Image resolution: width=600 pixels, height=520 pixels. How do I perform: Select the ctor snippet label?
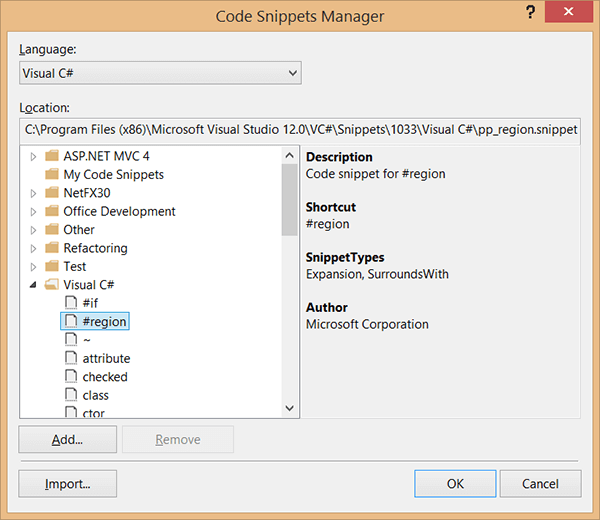click(x=94, y=413)
